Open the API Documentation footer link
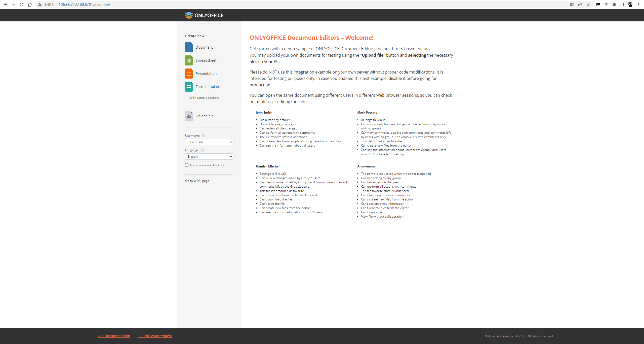The image size is (644, 344). pos(114,336)
